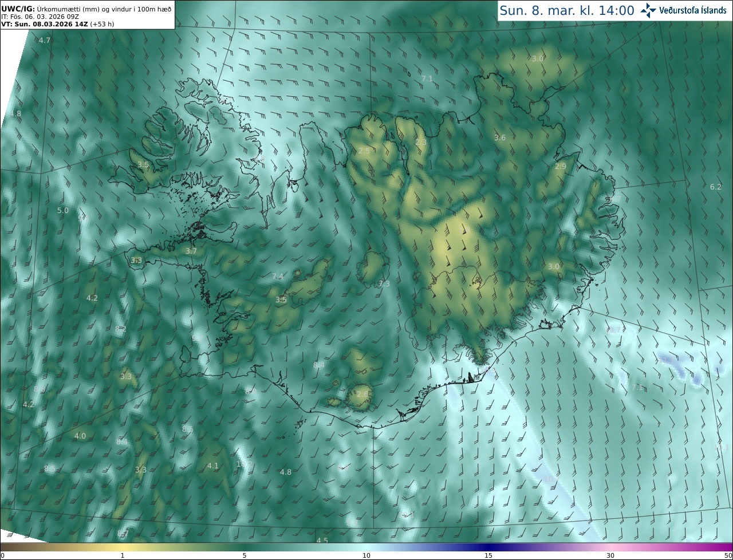Click the 2.6 value label on the map
The height and width of the screenshot is (560, 733).
[362, 395]
